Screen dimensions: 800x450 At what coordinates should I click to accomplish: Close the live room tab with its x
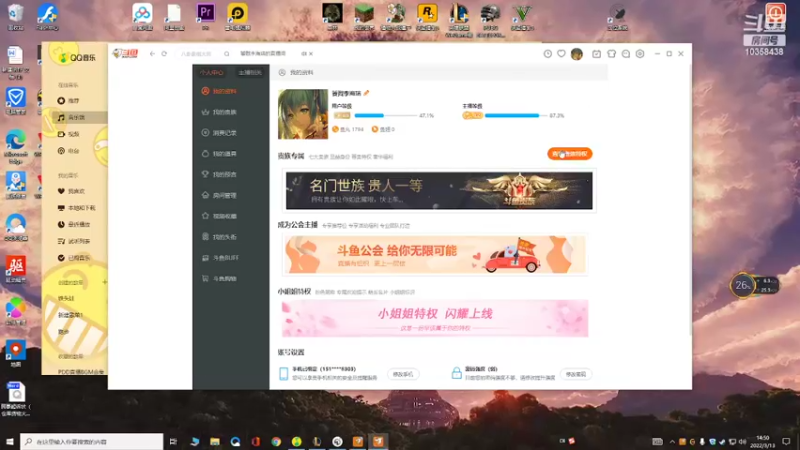point(311,54)
